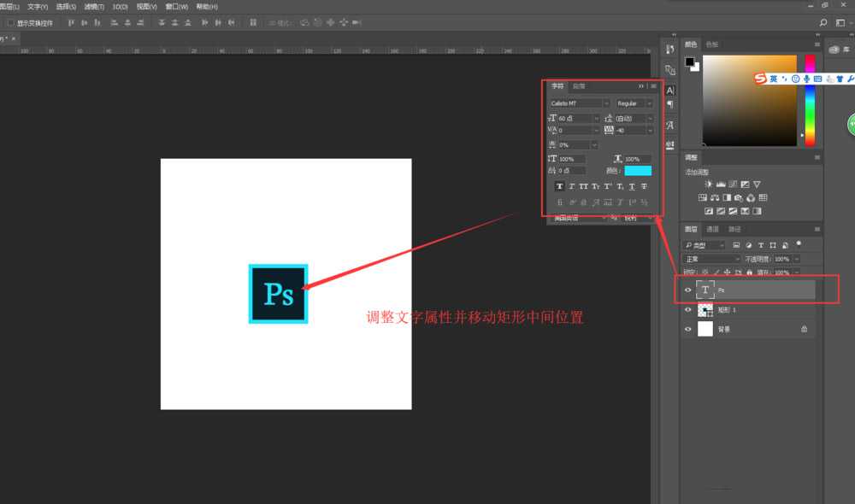Hide the Ps text layer
Image resolution: width=855 pixels, height=504 pixels.
tap(688, 290)
